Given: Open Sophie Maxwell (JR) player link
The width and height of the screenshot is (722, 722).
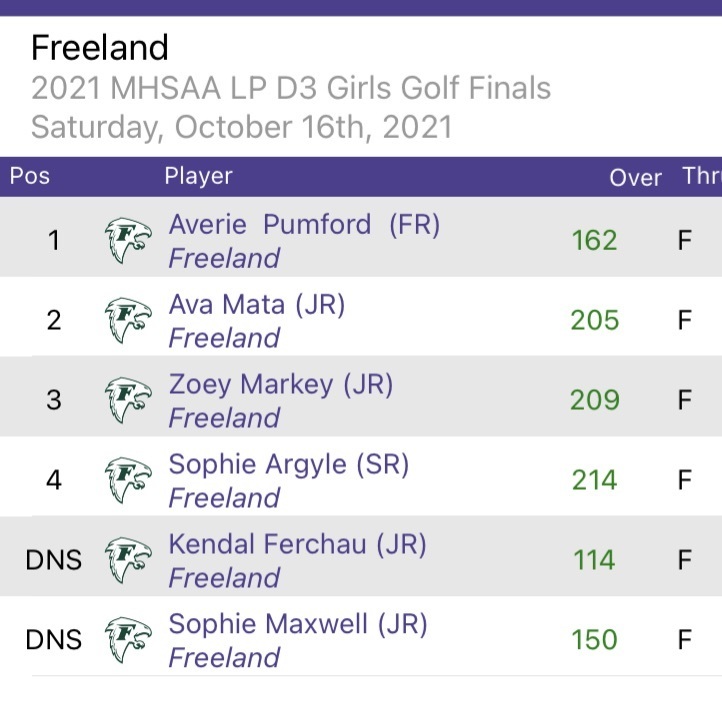Looking at the screenshot, I should pos(298,624).
